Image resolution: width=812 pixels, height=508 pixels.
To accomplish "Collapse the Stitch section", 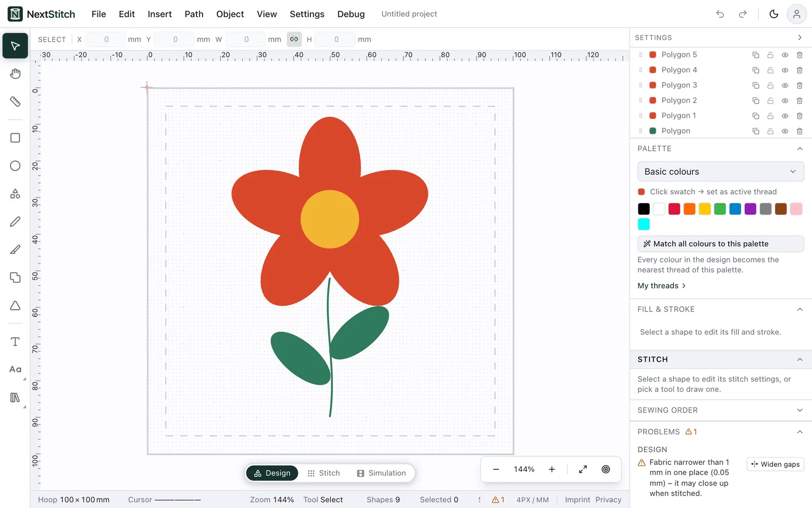I will coord(800,360).
